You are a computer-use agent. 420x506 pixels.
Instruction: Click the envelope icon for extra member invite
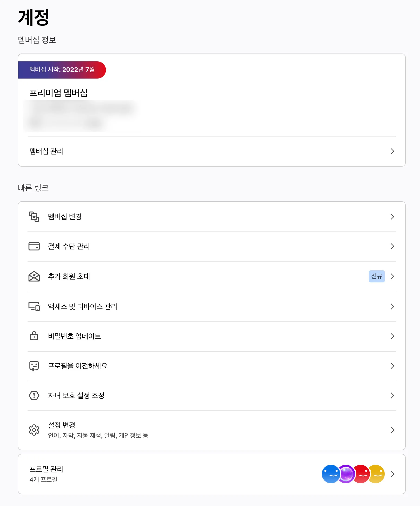[x=34, y=276]
